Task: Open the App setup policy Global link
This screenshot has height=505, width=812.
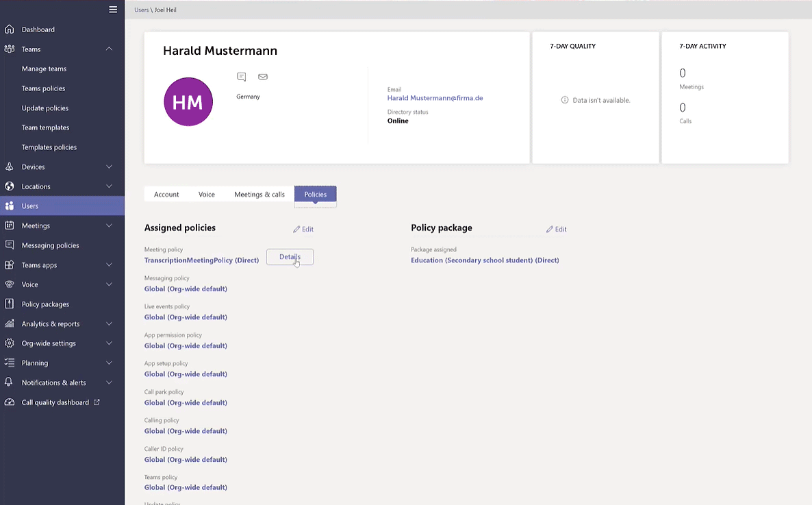Action: 186,374
